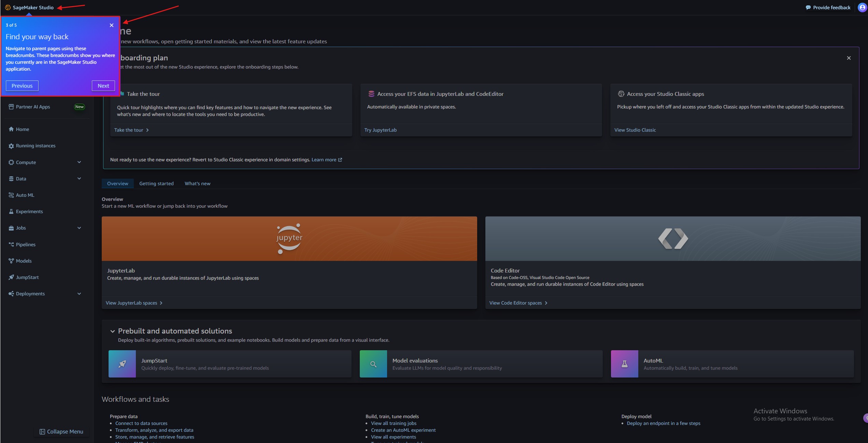Click the Code Editor banner thumbnail
868x443 pixels.
(x=672, y=239)
